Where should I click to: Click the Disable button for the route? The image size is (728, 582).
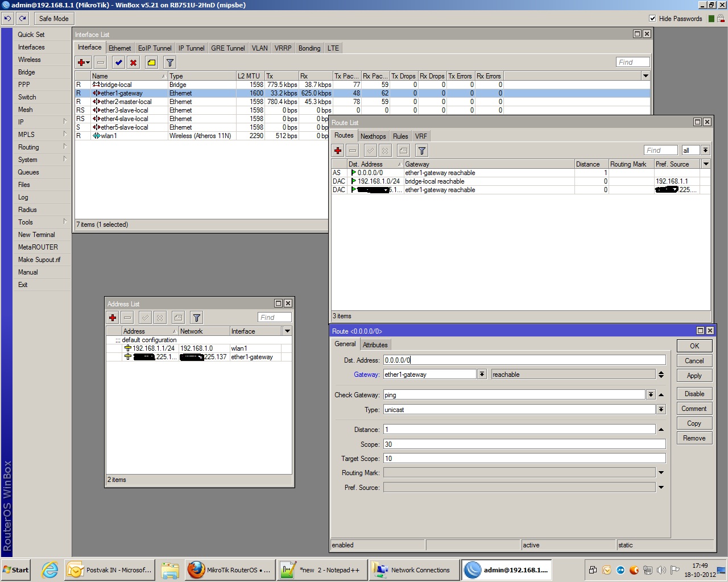tap(694, 394)
